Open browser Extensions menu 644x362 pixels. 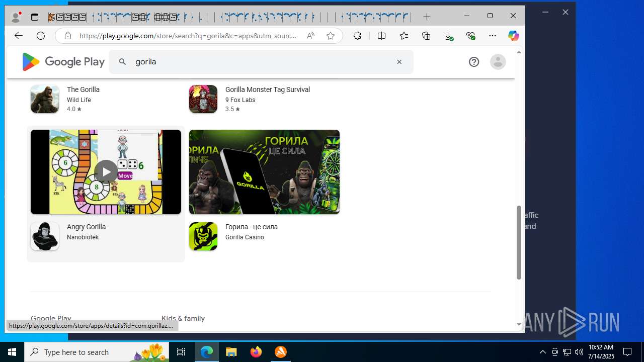[x=357, y=36]
